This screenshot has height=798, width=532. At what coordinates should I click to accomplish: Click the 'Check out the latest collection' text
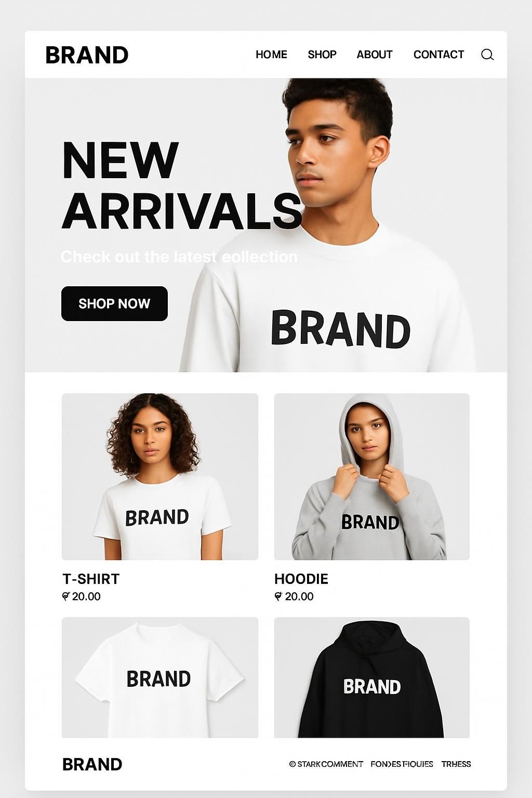pyautogui.click(x=179, y=257)
